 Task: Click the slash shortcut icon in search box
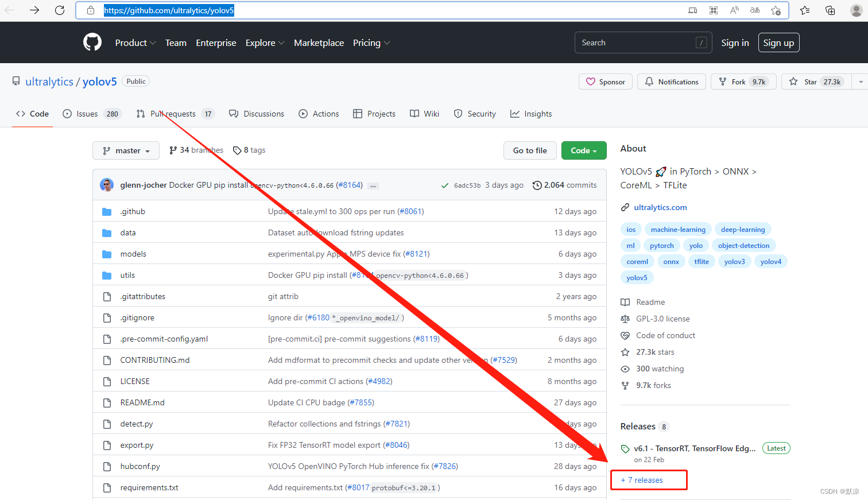pyautogui.click(x=701, y=42)
